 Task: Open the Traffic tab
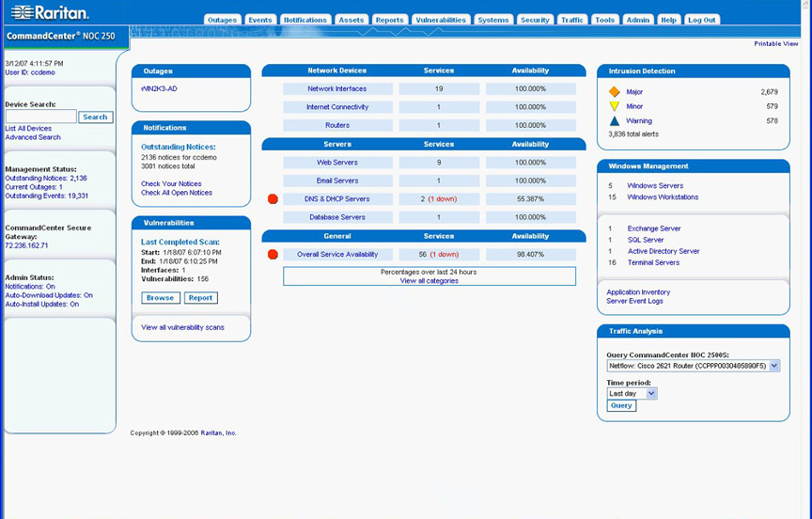point(572,20)
